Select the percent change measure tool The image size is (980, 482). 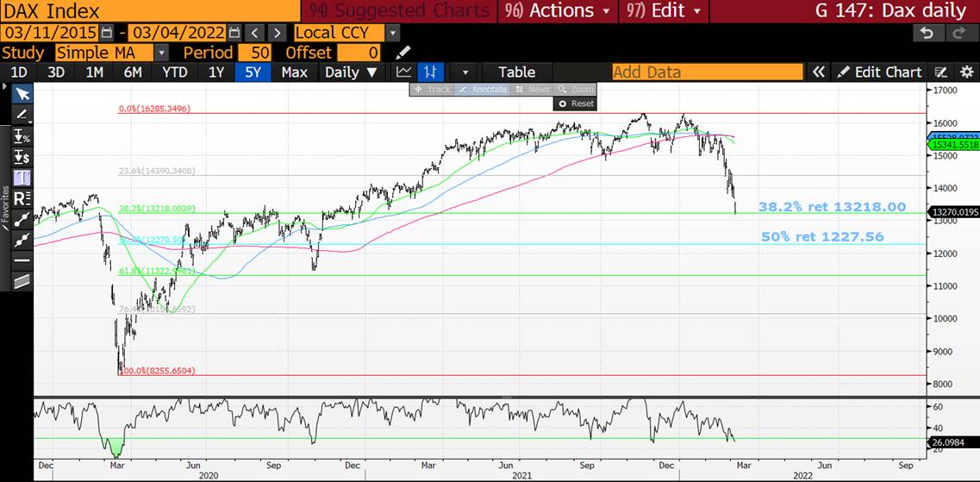22,135
